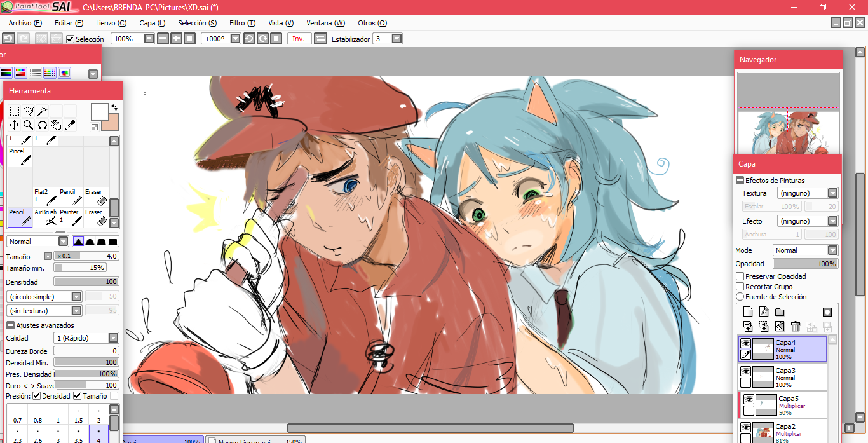The width and height of the screenshot is (868, 443).
Task: Create a new linework layer
Action: pos(764,311)
